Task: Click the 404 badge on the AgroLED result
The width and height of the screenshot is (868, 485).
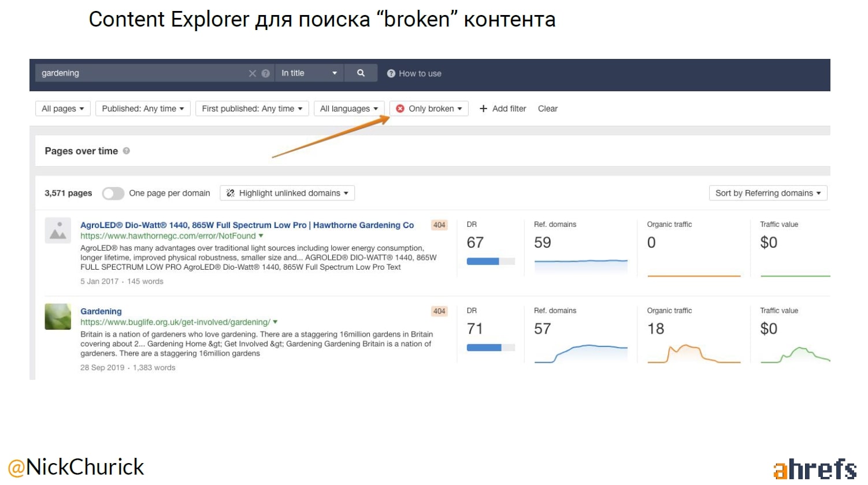Action: pyautogui.click(x=439, y=225)
